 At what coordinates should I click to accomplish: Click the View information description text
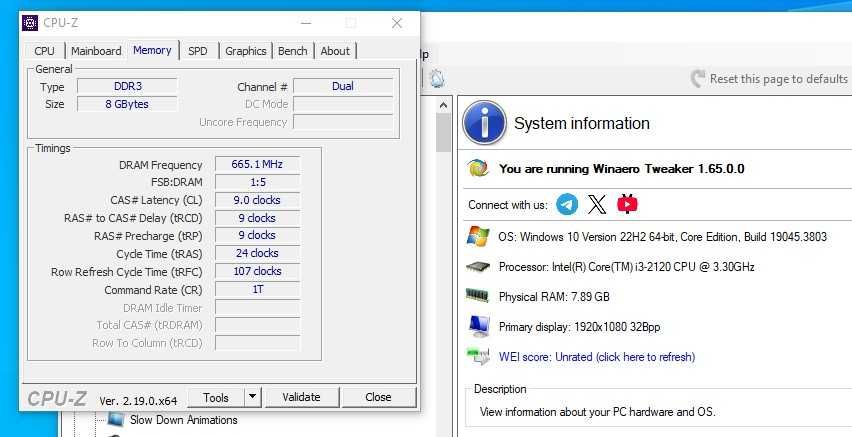click(597, 411)
